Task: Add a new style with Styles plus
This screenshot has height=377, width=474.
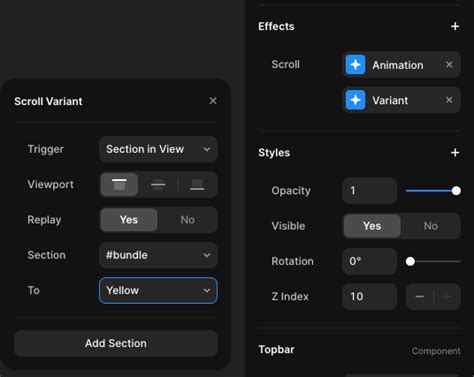Action: [x=455, y=153]
